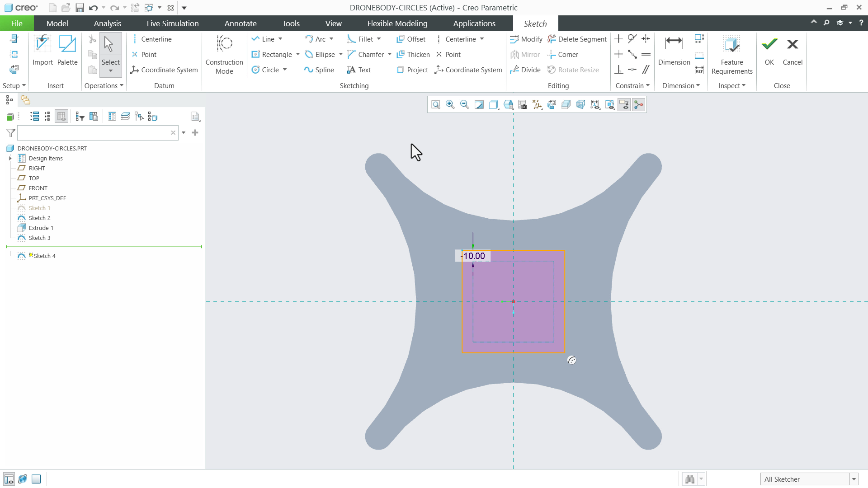Select the Mirror tool
Viewport: 868px width, 488px height.
click(525, 54)
